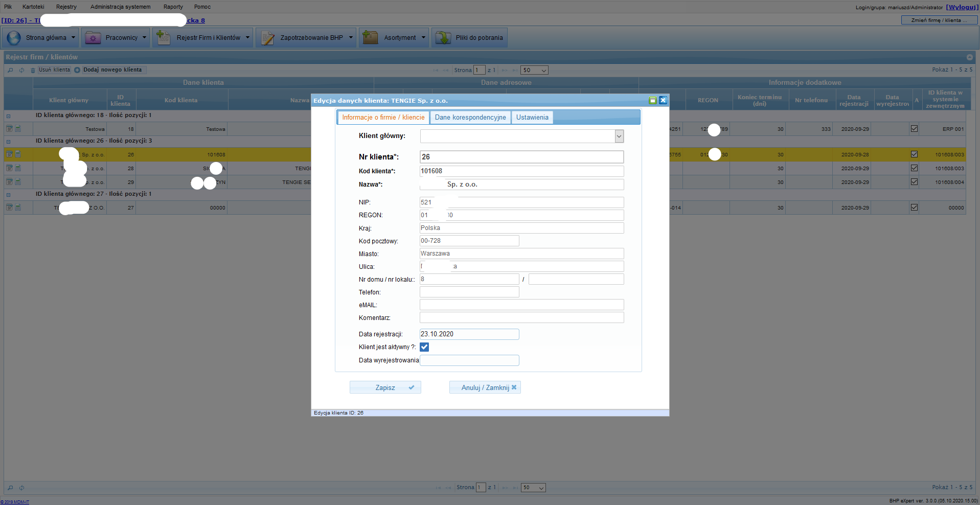Collapse the Rejestr firm / klientów panel
This screenshot has width=980, height=505.
[969, 57]
